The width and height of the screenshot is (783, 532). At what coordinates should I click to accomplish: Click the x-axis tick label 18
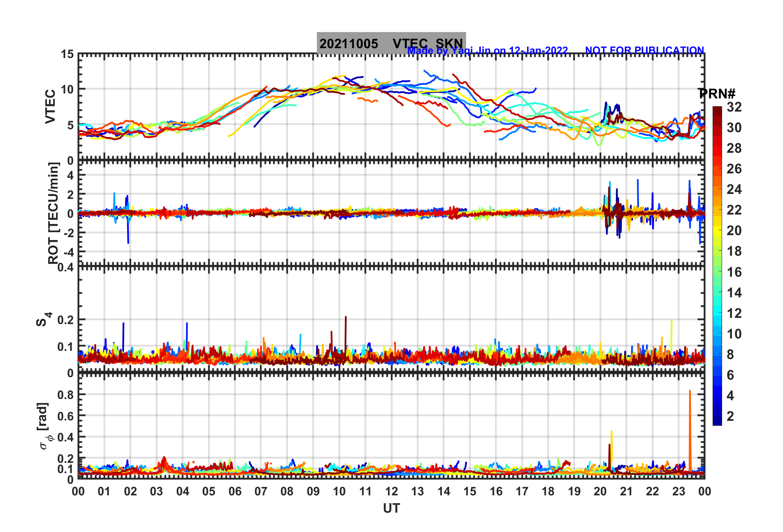(x=548, y=491)
